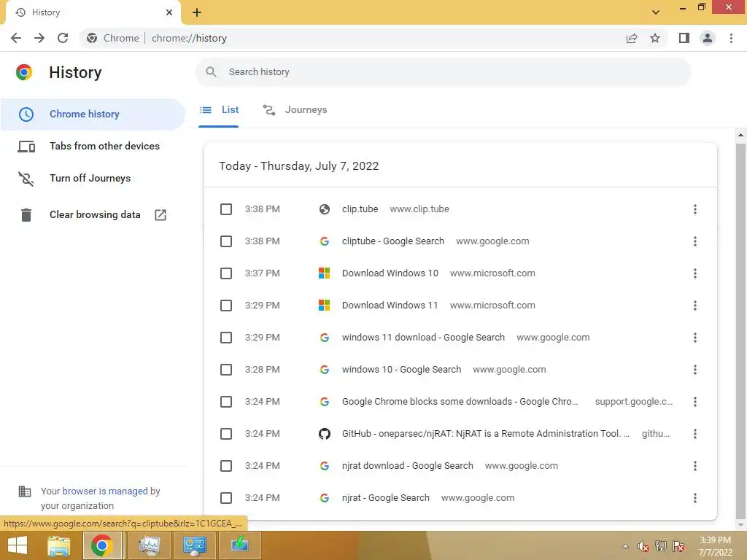Click the muted volume tray icon
The height and width of the screenshot is (560, 747).
(643, 546)
